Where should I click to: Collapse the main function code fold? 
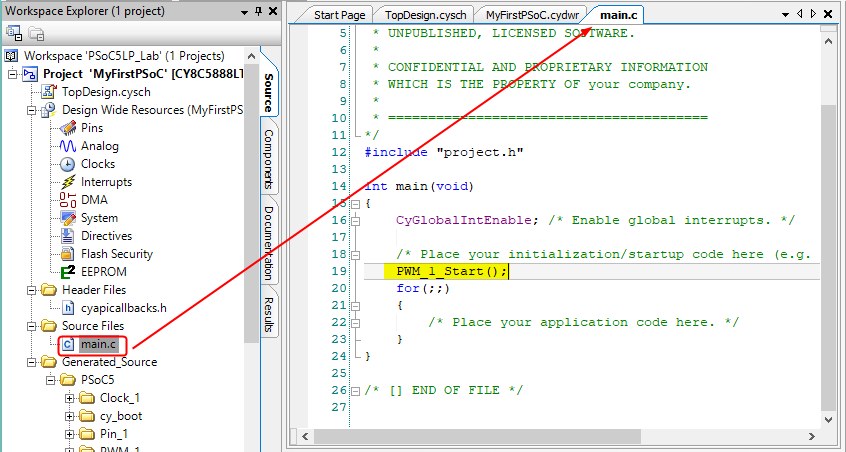click(x=356, y=203)
